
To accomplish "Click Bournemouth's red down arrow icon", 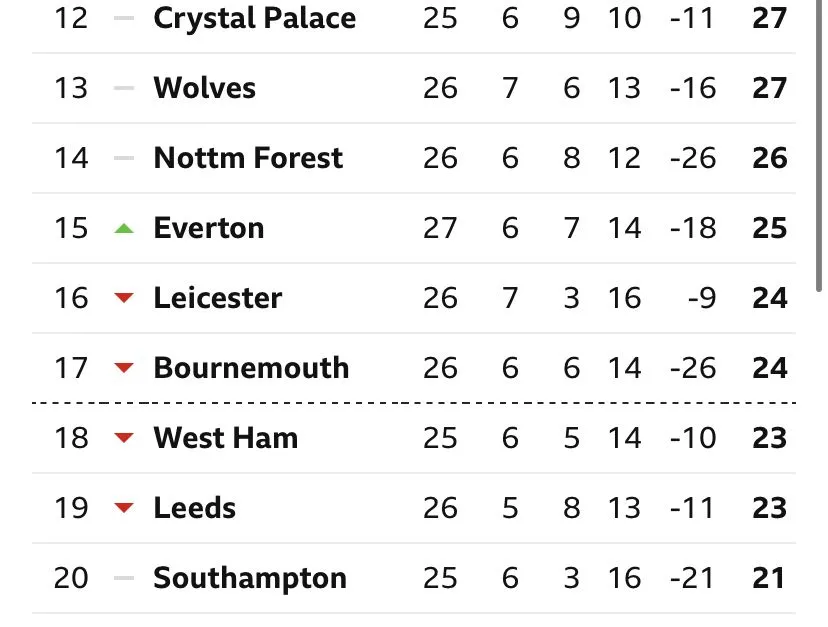I will [x=124, y=368].
